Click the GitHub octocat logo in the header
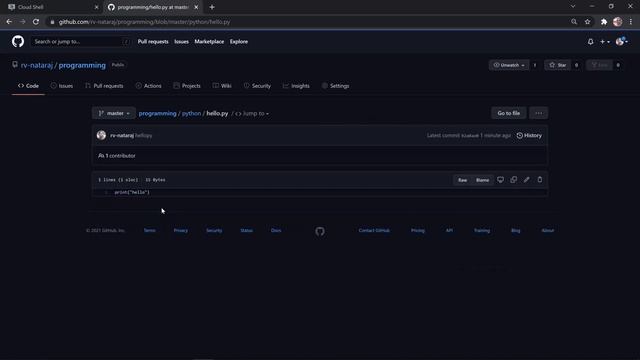This screenshot has height=360, width=640. point(18,42)
